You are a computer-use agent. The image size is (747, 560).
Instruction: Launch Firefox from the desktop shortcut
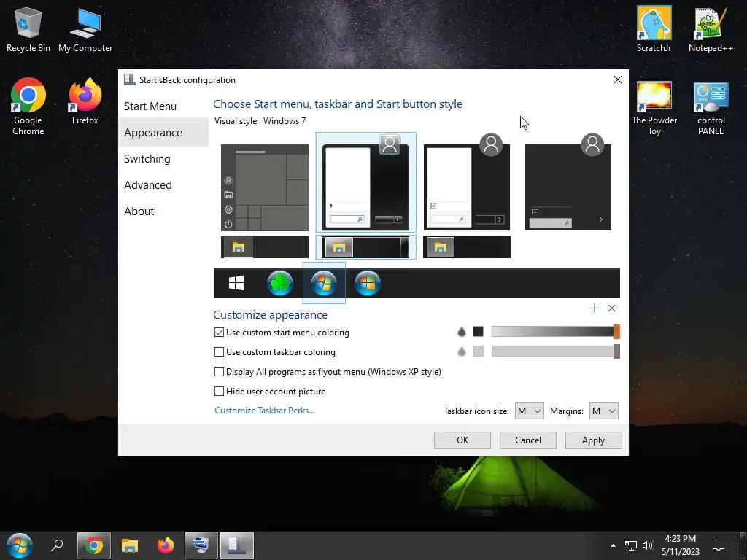85,101
